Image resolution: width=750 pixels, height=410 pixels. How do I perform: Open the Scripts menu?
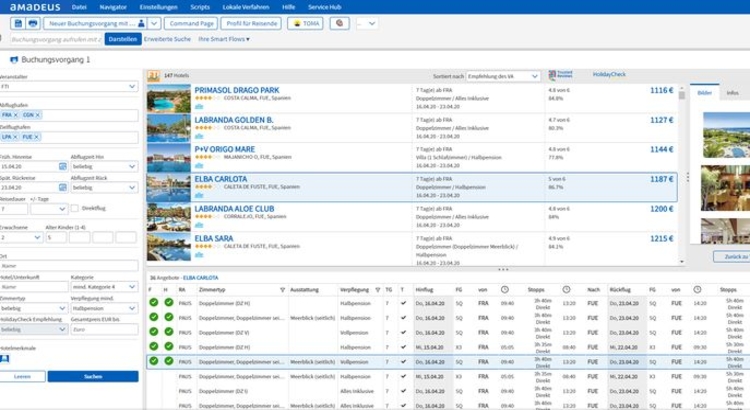(x=200, y=7)
